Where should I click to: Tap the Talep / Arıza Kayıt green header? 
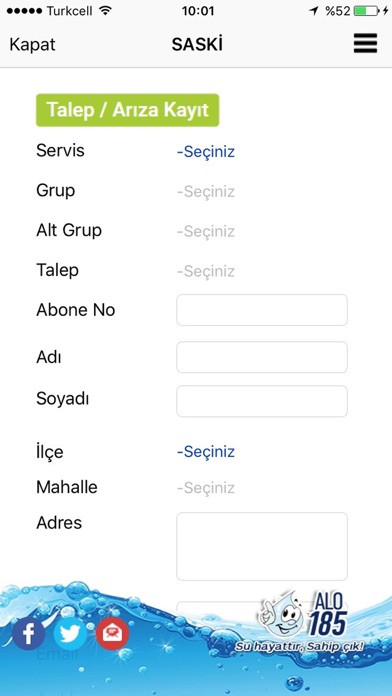tap(127, 110)
